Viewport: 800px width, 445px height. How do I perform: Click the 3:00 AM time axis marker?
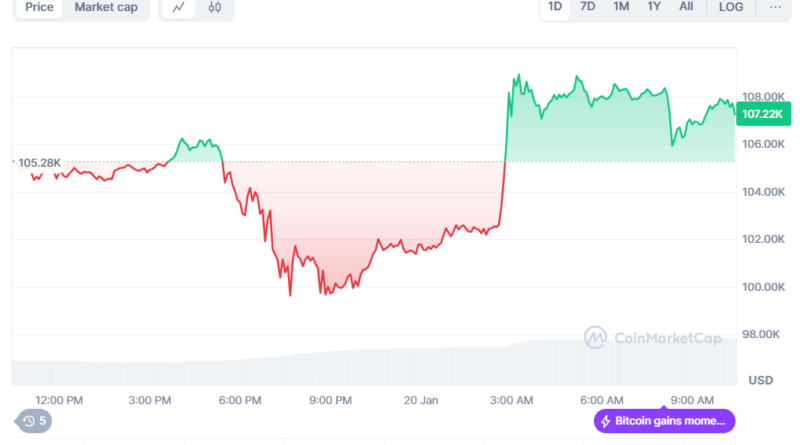pos(511,400)
